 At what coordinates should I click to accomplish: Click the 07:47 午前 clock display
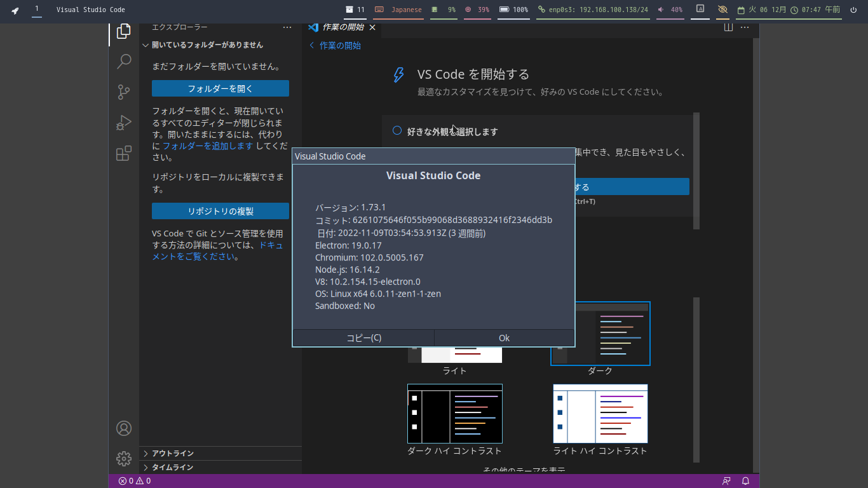815,10
